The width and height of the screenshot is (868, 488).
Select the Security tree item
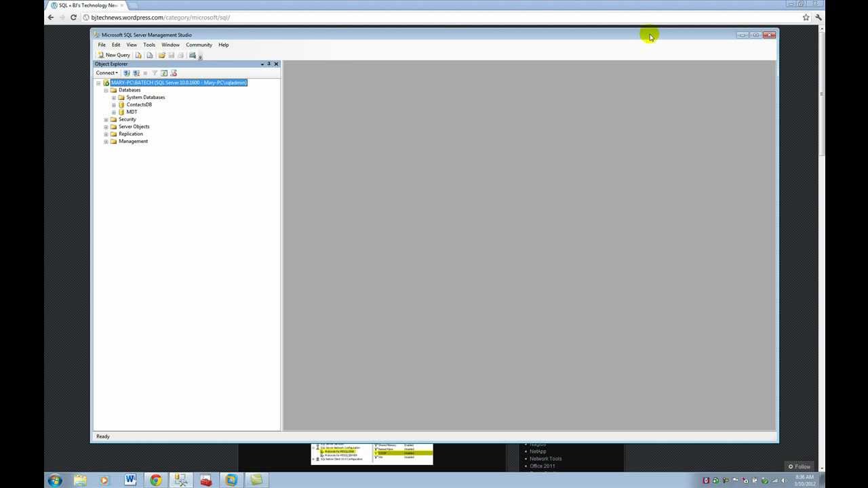[127, 119]
